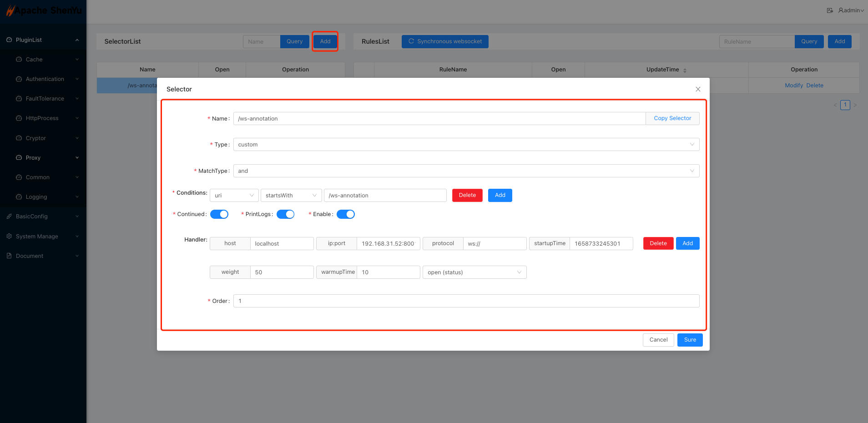
Task: Expand the MatchType dropdown
Action: (x=466, y=171)
